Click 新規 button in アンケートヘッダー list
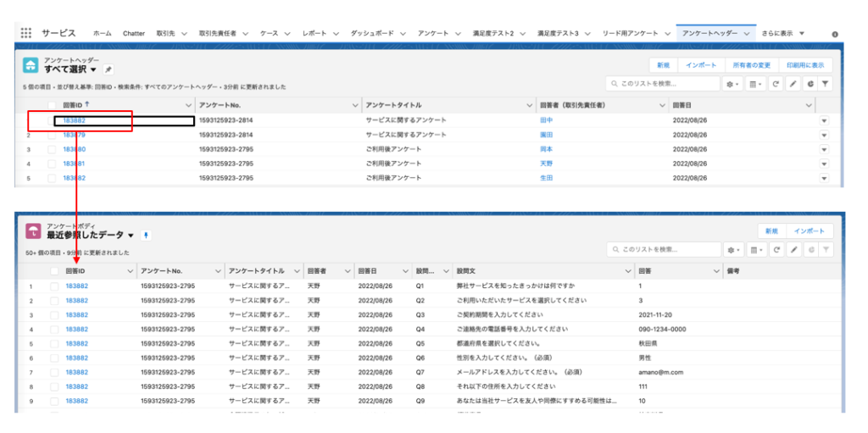The height and width of the screenshot is (433, 868). tap(663, 65)
